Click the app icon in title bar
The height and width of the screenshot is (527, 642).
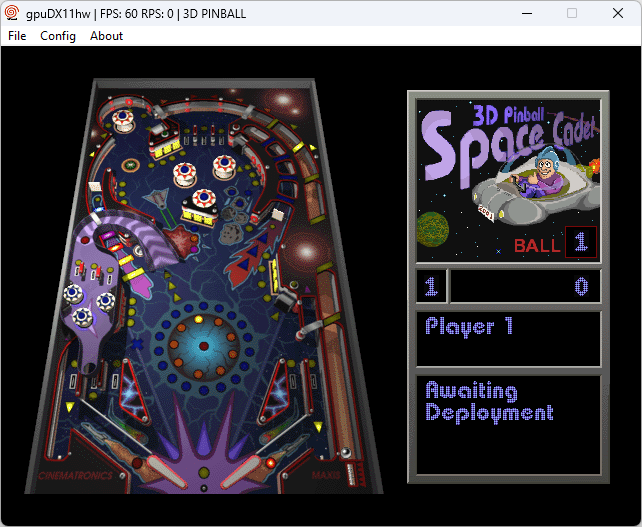coord(13,13)
